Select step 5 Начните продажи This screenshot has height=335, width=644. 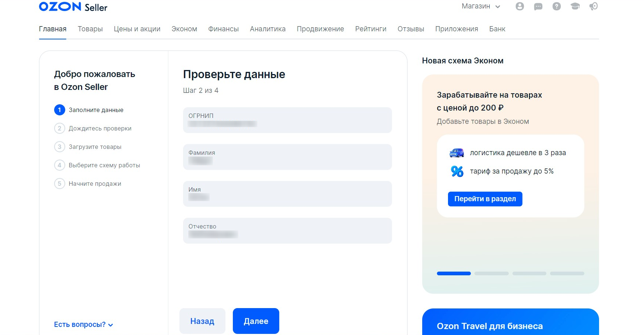coord(95,184)
